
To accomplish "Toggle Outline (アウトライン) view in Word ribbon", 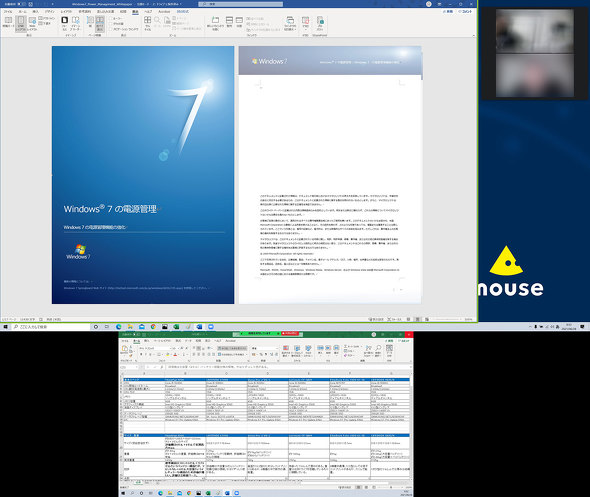I will [x=46, y=18].
